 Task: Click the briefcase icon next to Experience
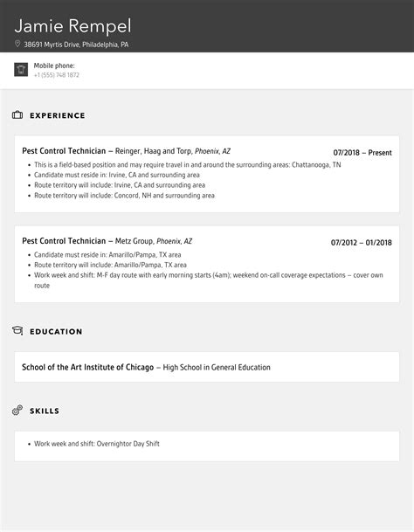17,115
